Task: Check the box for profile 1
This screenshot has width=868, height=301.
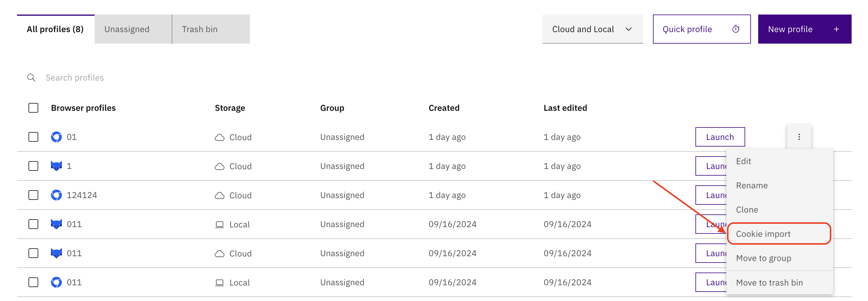Action: click(33, 166)
